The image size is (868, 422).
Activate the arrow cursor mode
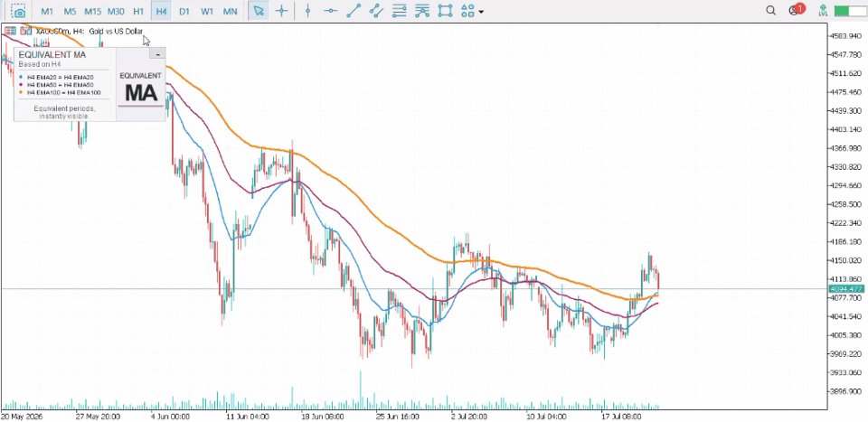click(x=258, y=11)
